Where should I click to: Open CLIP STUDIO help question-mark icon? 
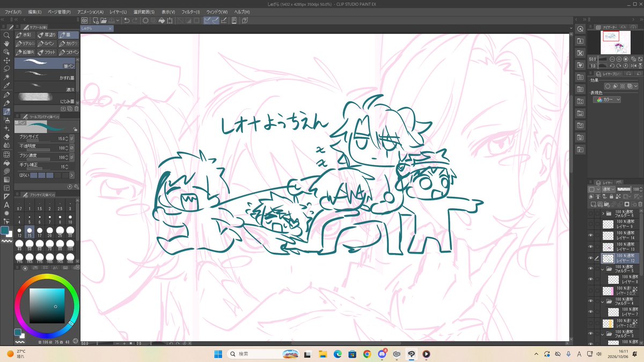[x=245, y=21]
